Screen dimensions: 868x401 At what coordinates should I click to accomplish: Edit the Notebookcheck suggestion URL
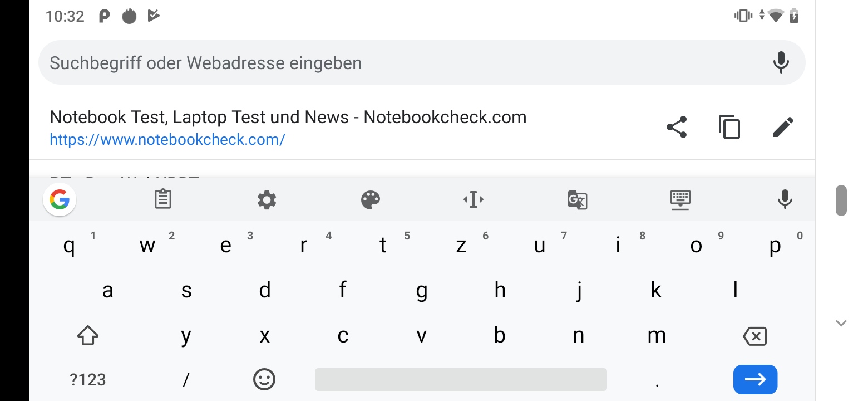[x=783, y=128]
